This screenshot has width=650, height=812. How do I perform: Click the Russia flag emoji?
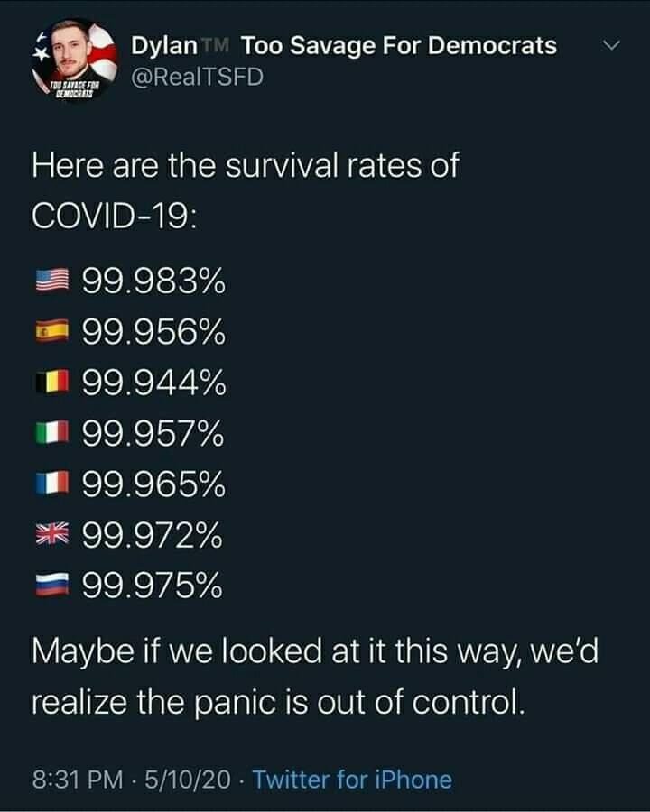(x=51, y=586)
